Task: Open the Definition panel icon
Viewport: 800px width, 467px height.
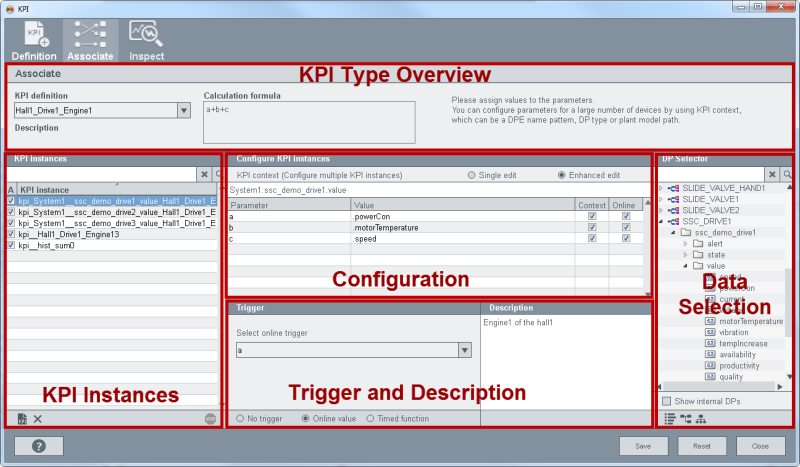Action: click(34, 41)
